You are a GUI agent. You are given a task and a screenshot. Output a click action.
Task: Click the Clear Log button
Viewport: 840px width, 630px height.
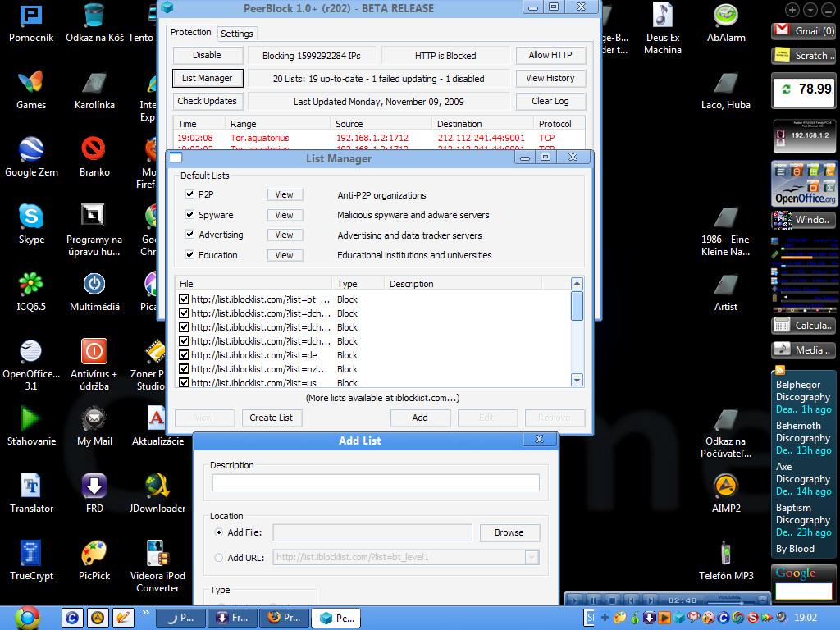[x=550, y=101]
